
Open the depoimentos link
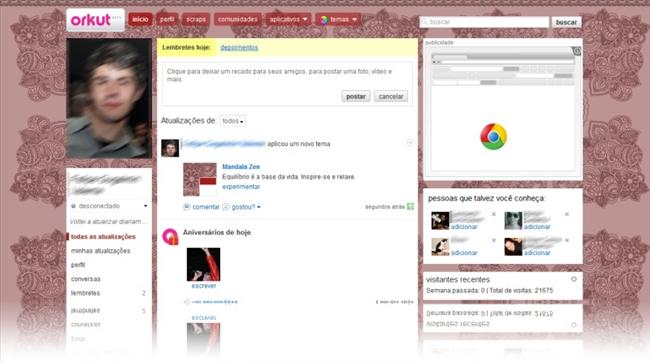pos(239,48)
